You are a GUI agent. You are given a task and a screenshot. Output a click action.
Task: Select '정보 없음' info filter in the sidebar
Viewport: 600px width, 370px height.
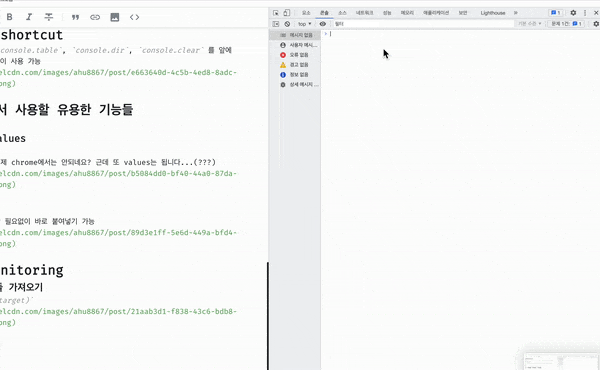[x=295, y=75]
